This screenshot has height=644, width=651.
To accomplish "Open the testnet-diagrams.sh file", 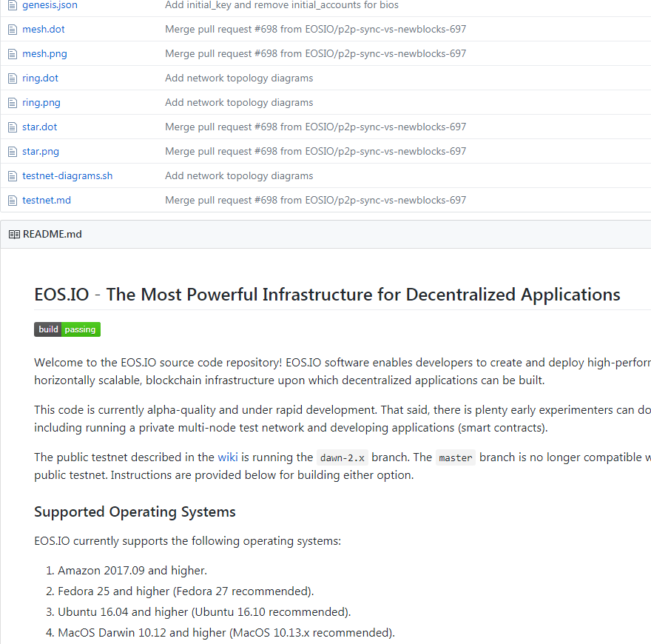I will [x=67, y=175].
